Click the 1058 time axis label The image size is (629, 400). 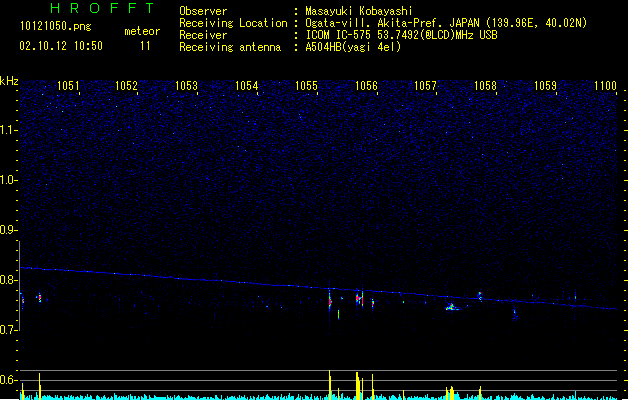tap(485, 86)
